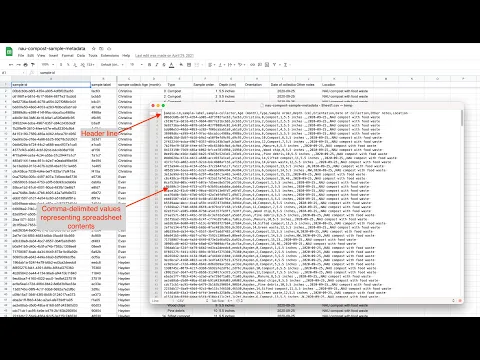Viewport: 480px width, 360px height.
Task: Select the Location header cell
Action: (334, 85)
